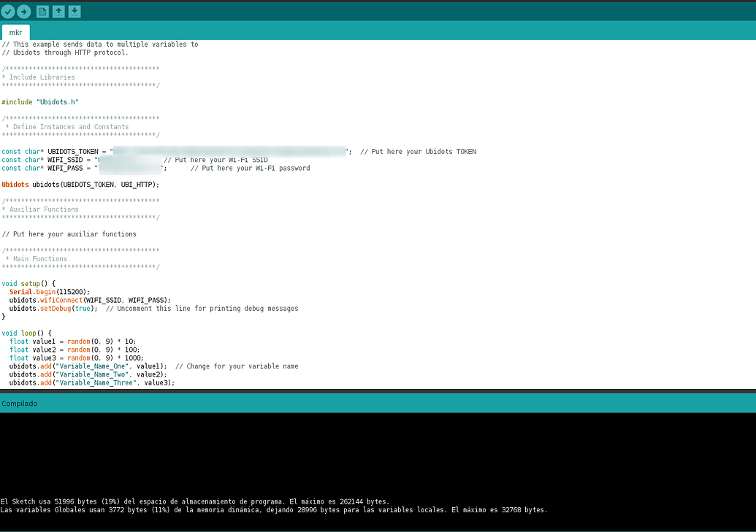756x532 pixels.
Task: Click the Open sketch up-arrow icon
Action: 59,11
